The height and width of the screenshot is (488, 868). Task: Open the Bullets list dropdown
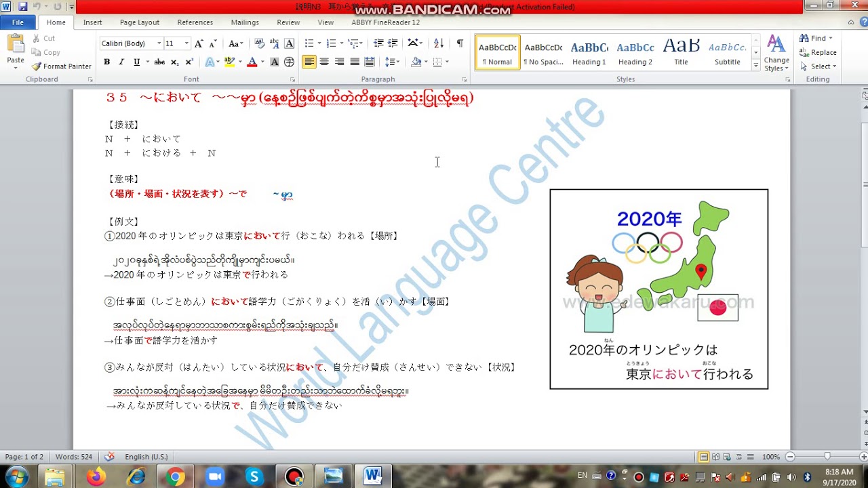(321, 43)
